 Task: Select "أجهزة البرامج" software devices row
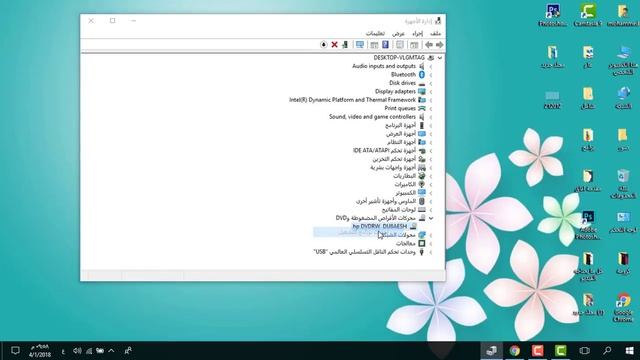pos(400,125)
